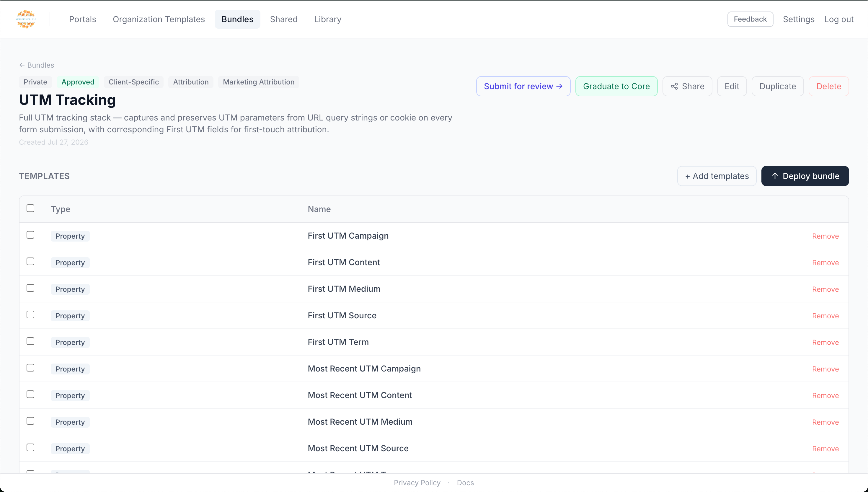Click the red Delete button

[x=828, y=87]
